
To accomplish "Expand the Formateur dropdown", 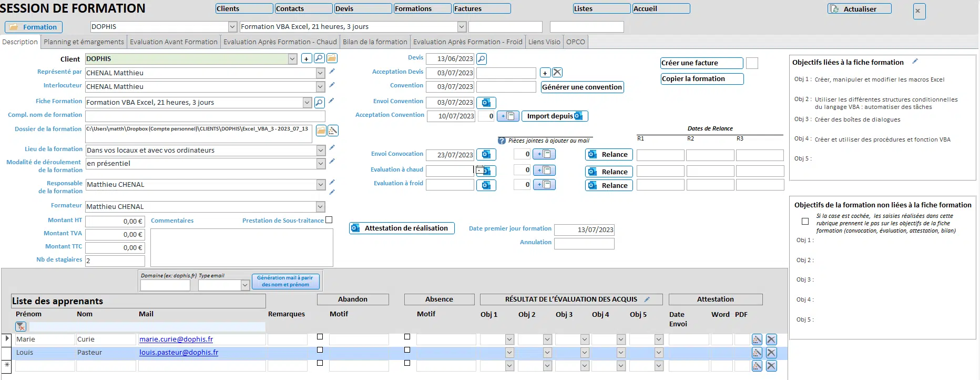I will [320, 207].
